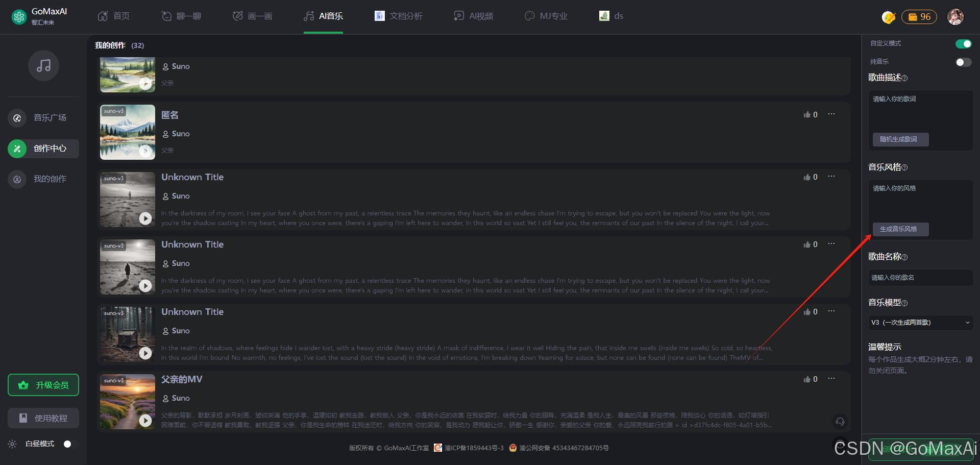Focus the song name field 请输入你的歌名

click(921, 278)
